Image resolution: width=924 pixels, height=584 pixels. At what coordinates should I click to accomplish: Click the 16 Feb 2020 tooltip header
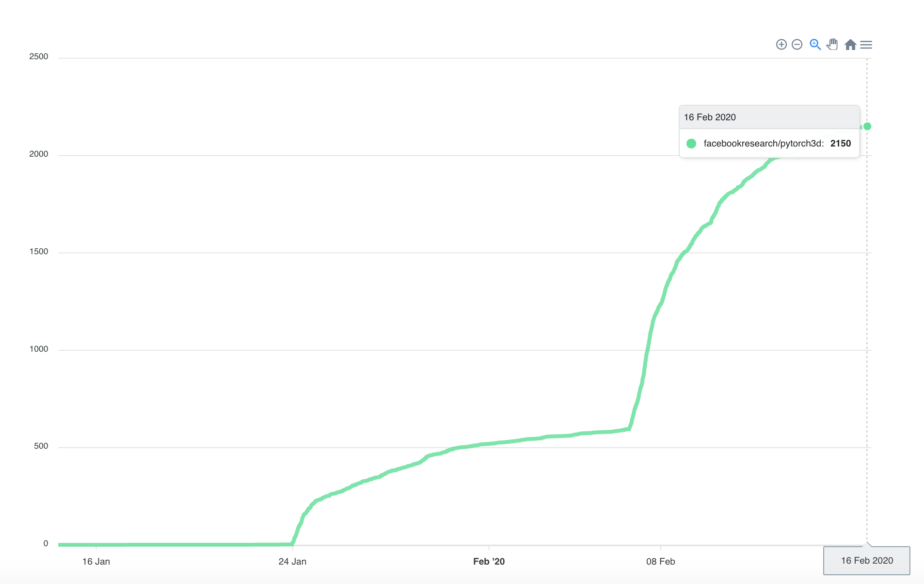[769, 117]
